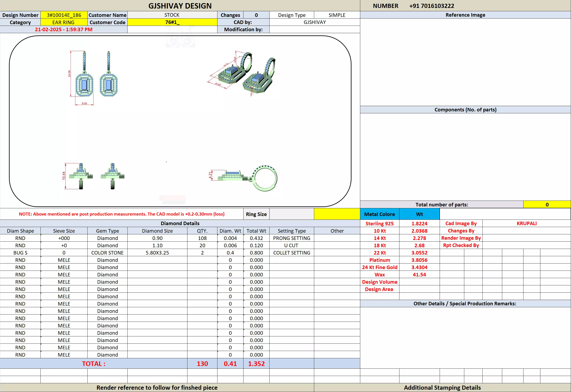
Task: Select the Diamond Details header
Action: coord(180,223)
